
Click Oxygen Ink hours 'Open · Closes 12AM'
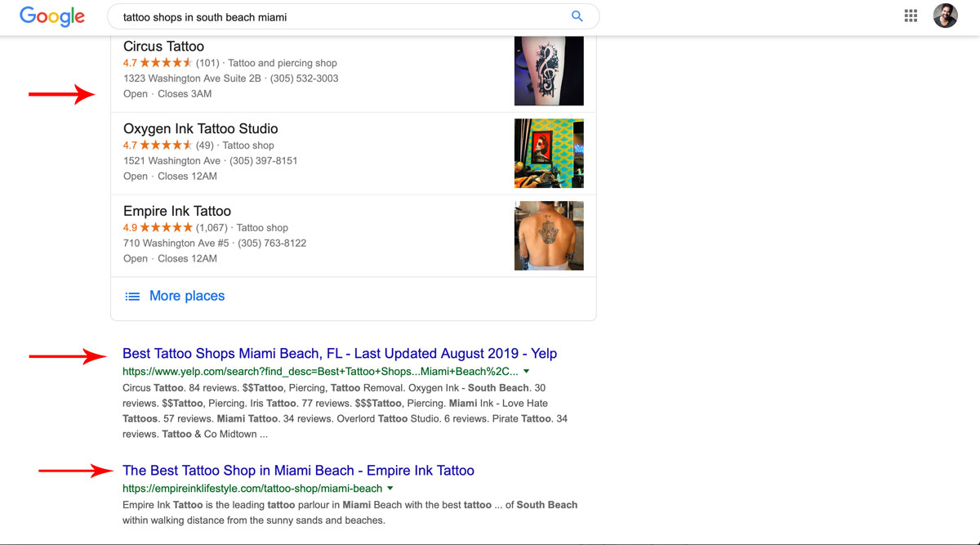point(170,176)
